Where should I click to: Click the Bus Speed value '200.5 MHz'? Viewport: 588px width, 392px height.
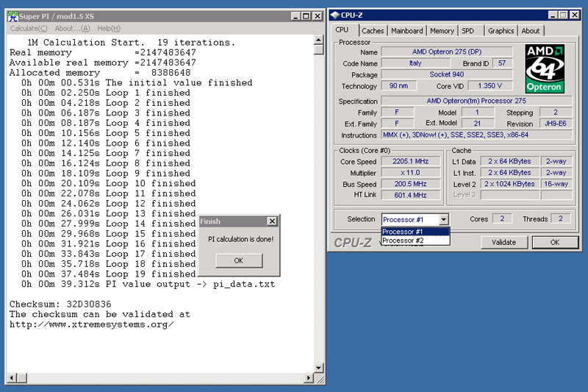click(411, 184)
